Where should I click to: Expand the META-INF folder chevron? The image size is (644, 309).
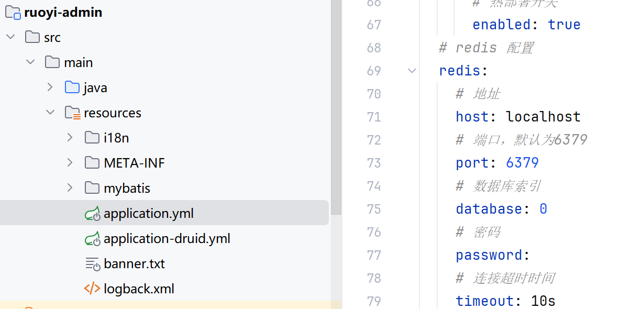click(x=70, y=162)
